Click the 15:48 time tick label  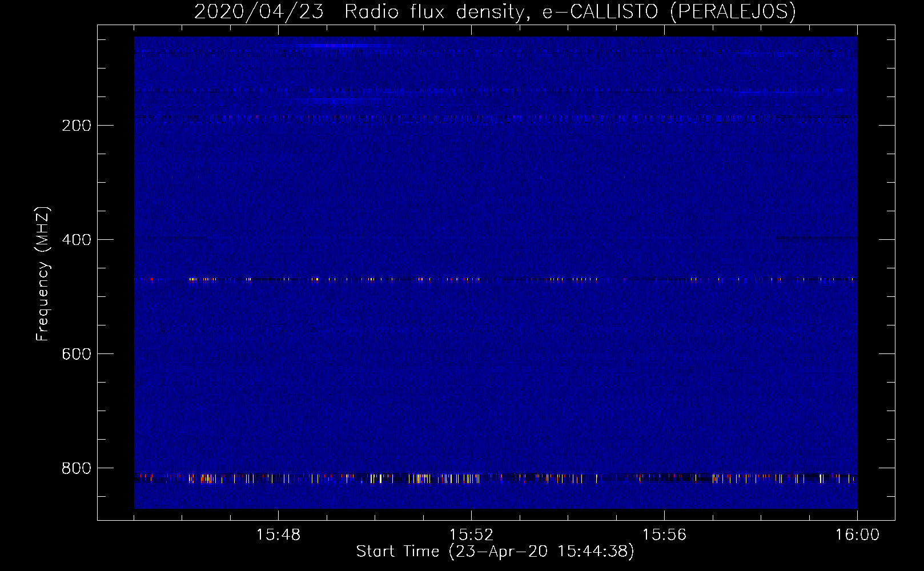pos(278,535)
